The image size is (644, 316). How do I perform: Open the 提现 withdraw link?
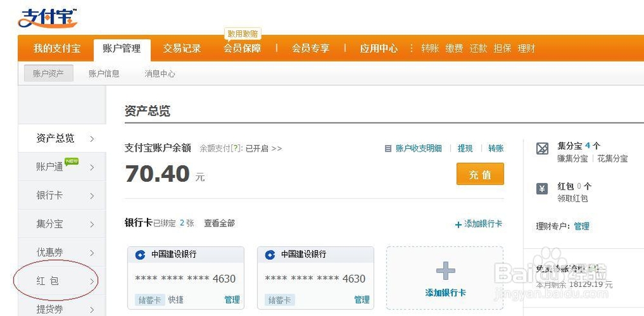[x=465, y=148]
